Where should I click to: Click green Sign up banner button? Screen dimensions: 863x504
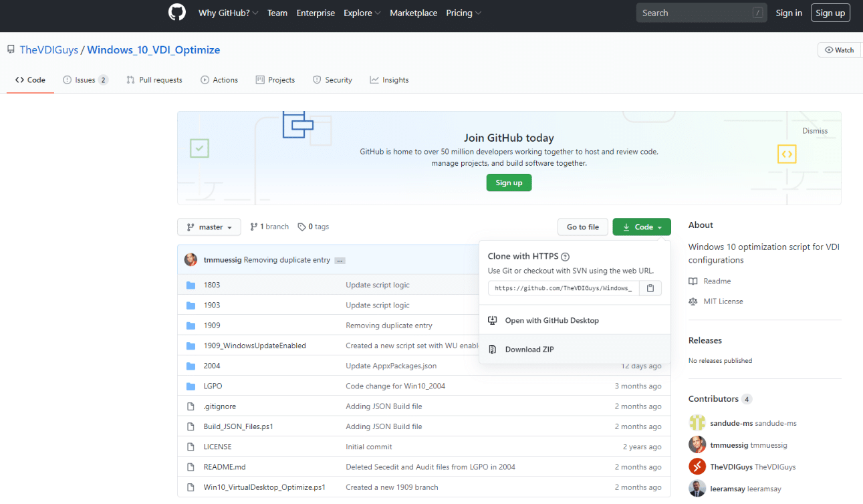tap(509, 182)
